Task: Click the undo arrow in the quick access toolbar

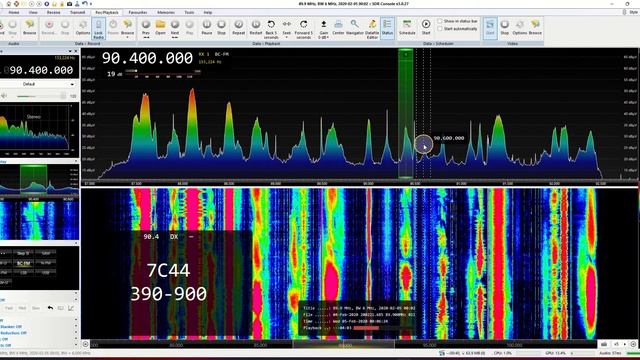Action: 84,4
